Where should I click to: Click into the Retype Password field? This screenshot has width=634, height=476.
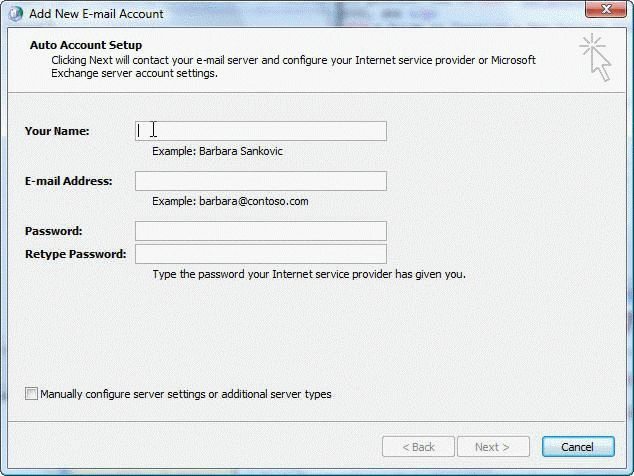(x=261, y=254)
